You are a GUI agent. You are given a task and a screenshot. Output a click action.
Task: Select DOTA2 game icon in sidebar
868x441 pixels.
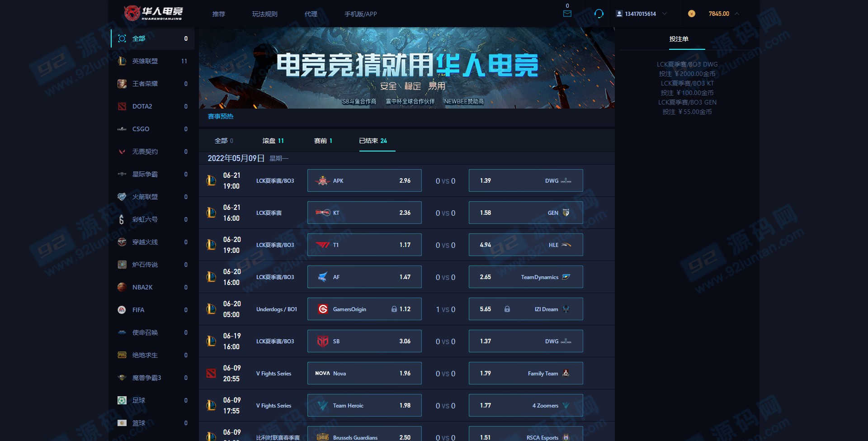point(122,106)
